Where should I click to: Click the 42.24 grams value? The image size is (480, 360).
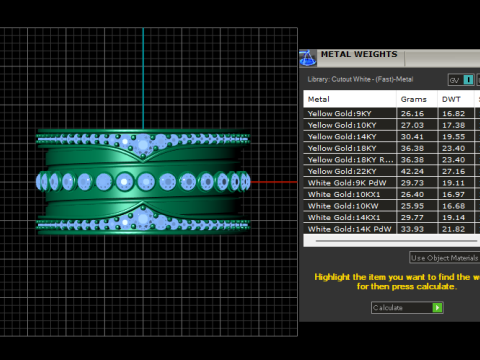click(412, 171)
